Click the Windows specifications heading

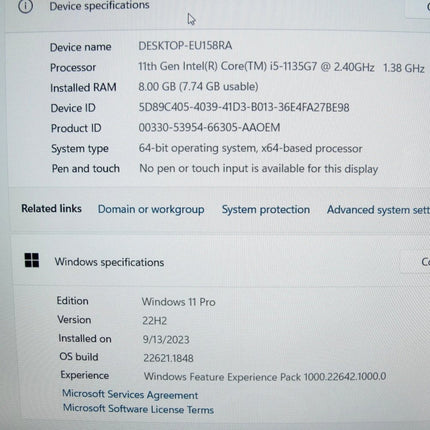coord(109,262)
